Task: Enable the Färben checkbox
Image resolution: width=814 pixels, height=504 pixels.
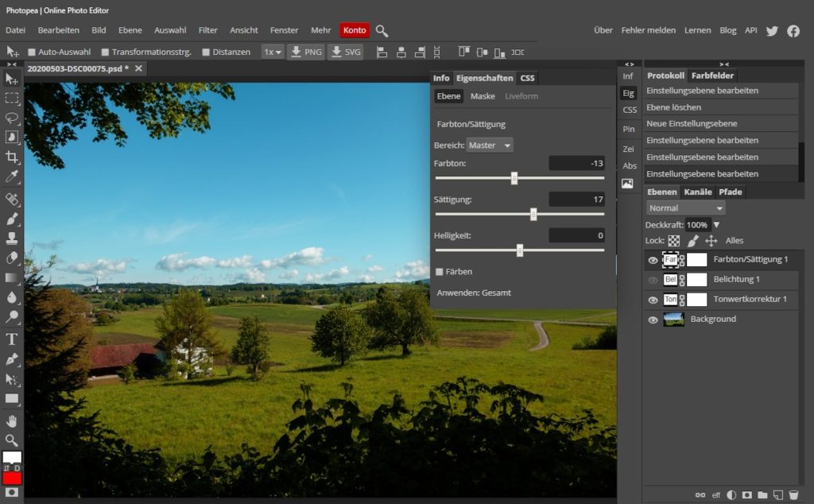Action: pyautogui.click(x=439, y=271)
